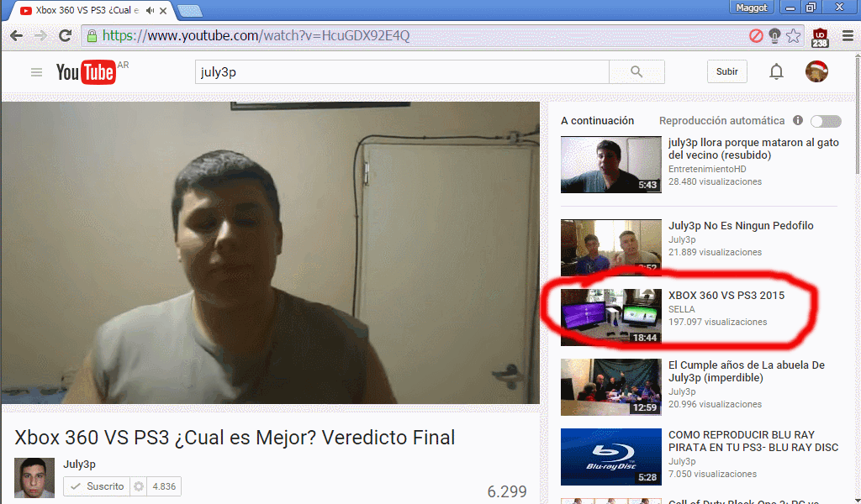
Task: Click the Maggot profile button in title bar
Action: click(752, 7)
